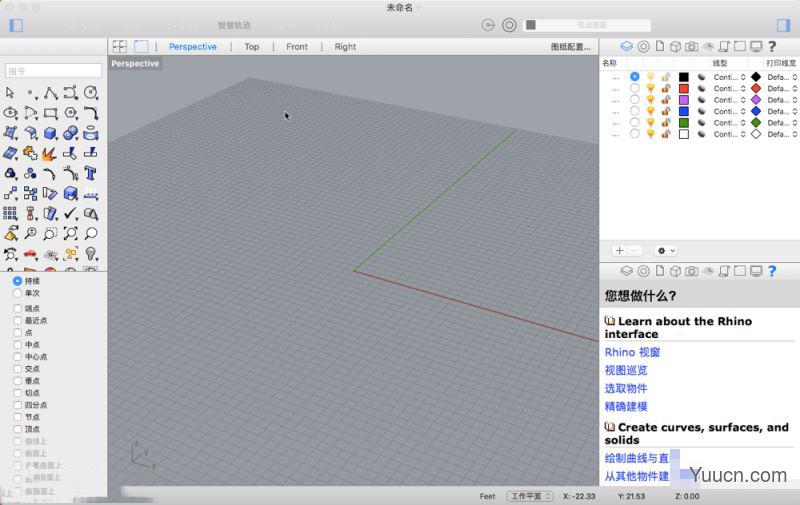Enable the 中心点 center snap checkbox

click(17, 357)
